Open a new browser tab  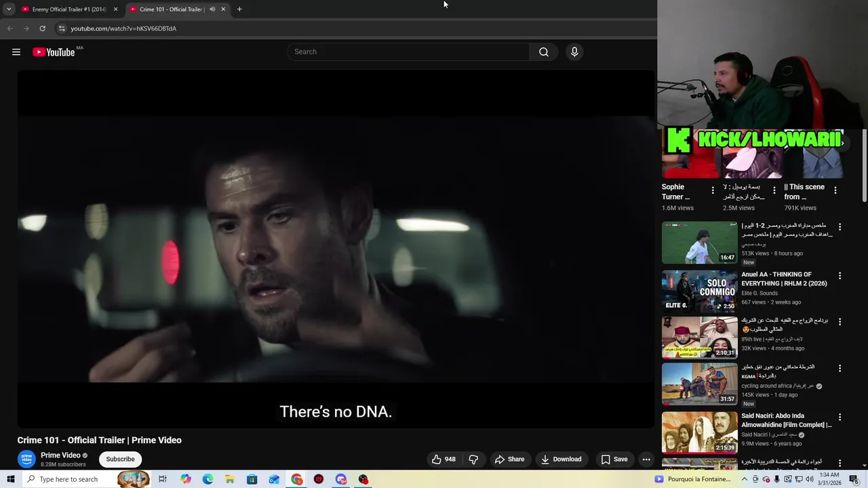tap(239, 9)
